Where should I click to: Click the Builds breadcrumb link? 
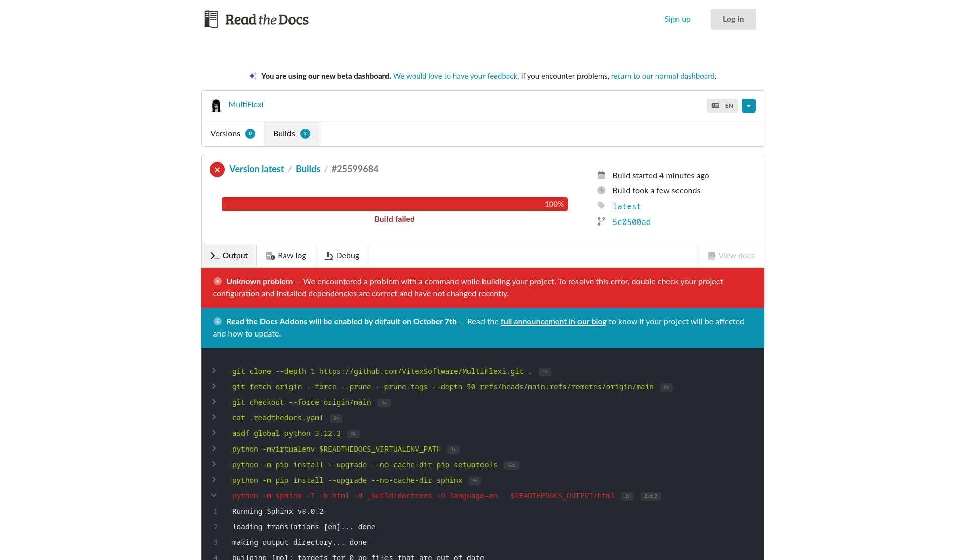(308, 169)
